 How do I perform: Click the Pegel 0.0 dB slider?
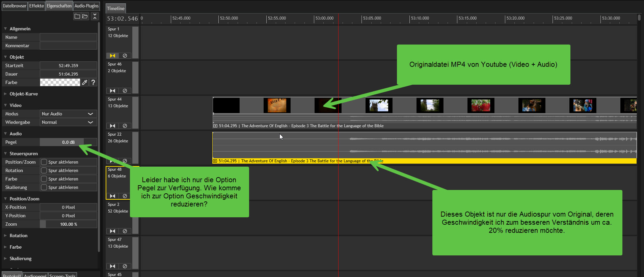68,142
